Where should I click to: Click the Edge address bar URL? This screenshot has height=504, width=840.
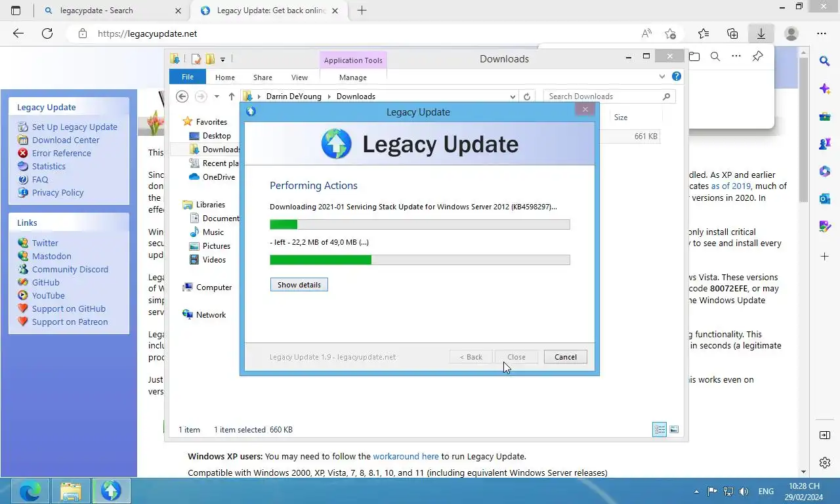coord(148,33)
